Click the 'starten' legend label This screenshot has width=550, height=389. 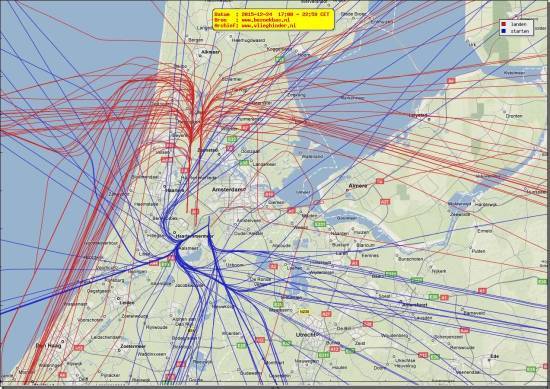click(x=519, y=31)
